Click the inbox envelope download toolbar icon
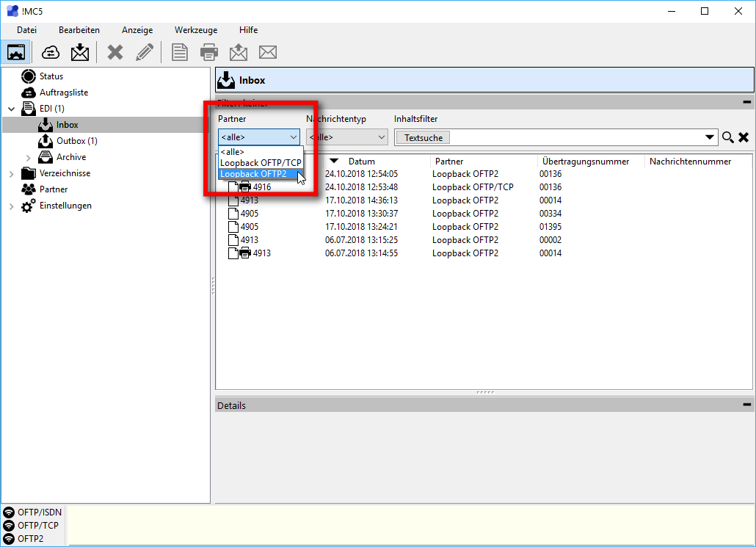The image size is (756, 547). click(x=79, y=52)
